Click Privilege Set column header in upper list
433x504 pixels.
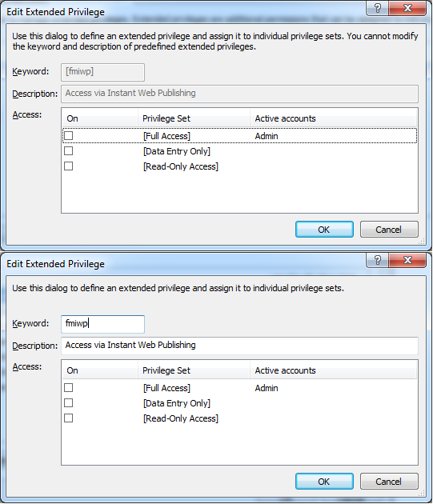pyautogui.click(x=194, y=118)
